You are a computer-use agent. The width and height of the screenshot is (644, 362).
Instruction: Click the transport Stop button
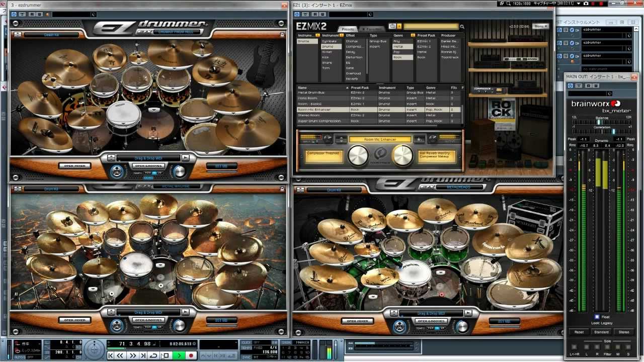click(166, 355)
